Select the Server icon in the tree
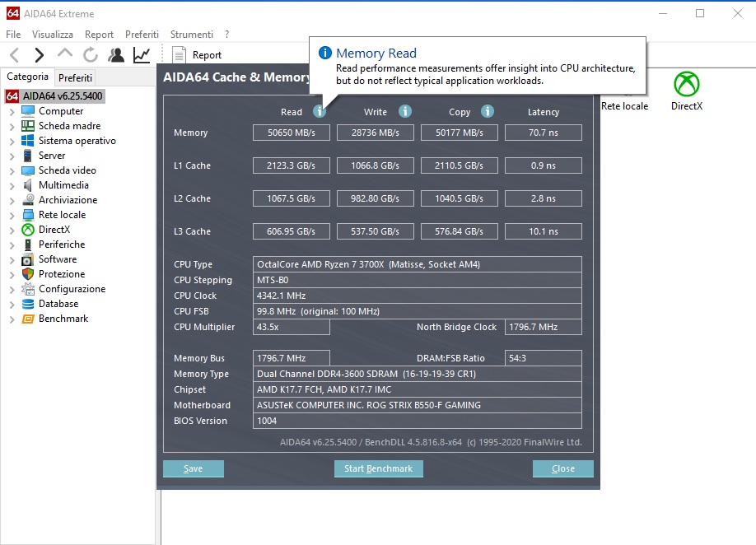Viewport: 756px width, 545px height. click(x=28, y=156)
